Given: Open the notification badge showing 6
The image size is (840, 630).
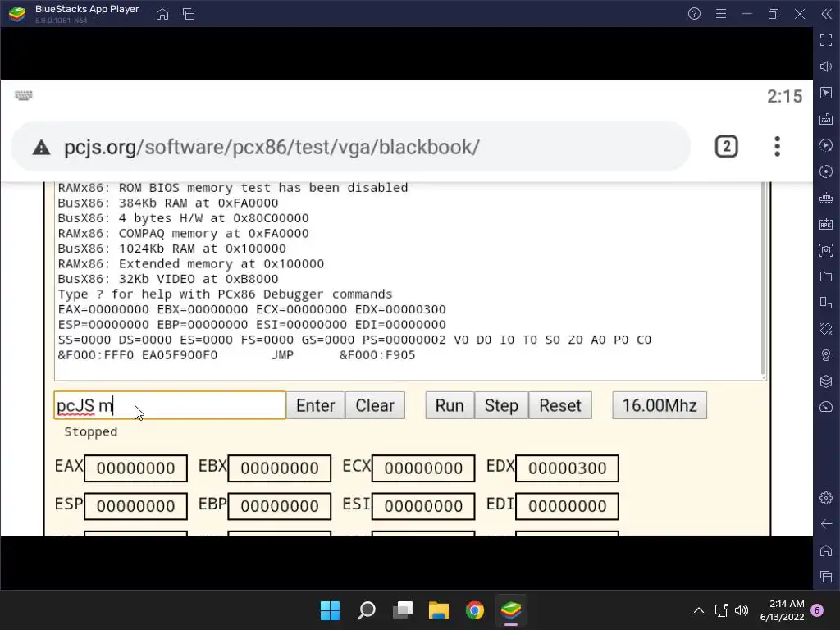Looking at the screenshot, I should 817,610.
